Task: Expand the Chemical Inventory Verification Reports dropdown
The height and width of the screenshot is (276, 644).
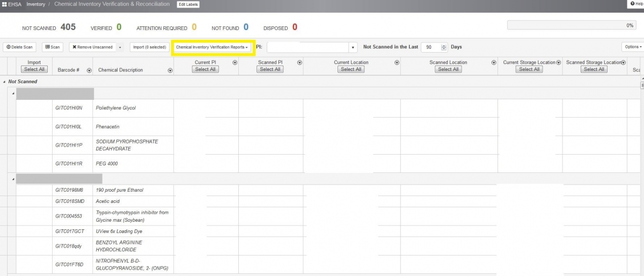Action: (x=213, y=47)
